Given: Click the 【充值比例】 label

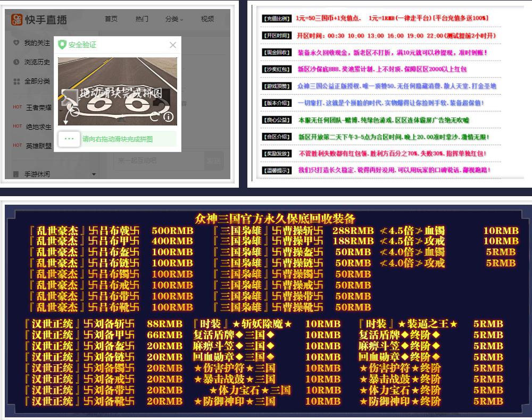Looking at the screenshot, I should 277,18.
